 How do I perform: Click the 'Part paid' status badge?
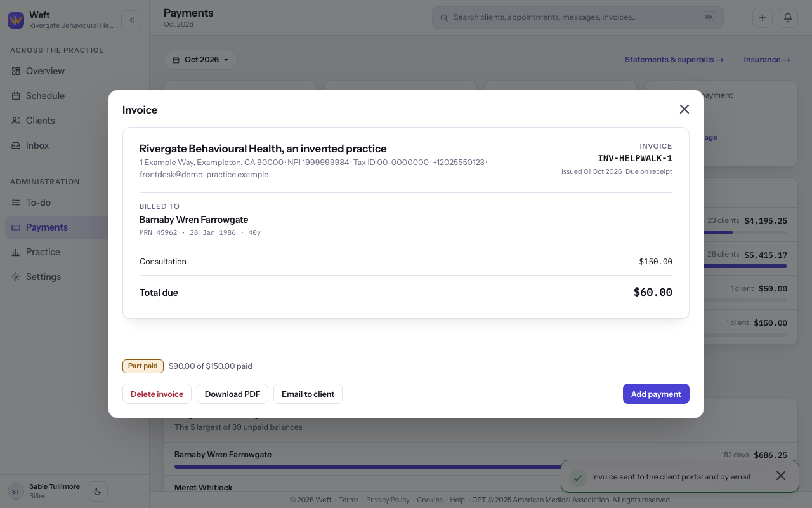pos(143,366)
